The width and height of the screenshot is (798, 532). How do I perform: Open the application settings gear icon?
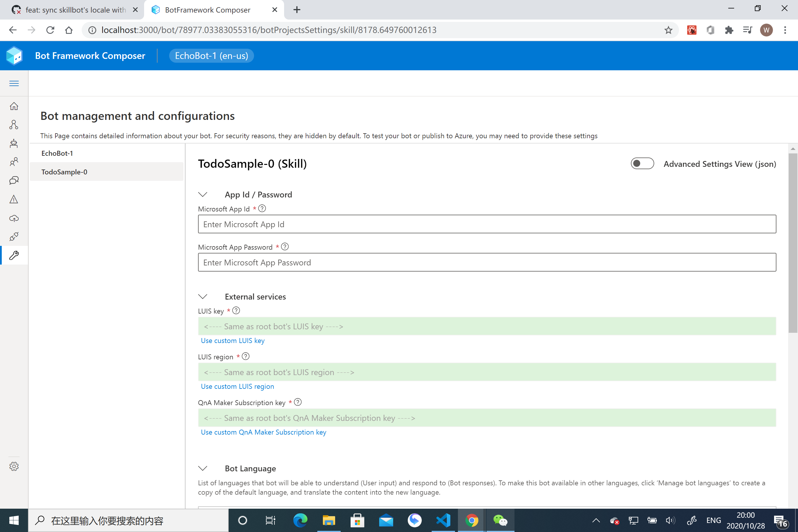pos(14,466)
